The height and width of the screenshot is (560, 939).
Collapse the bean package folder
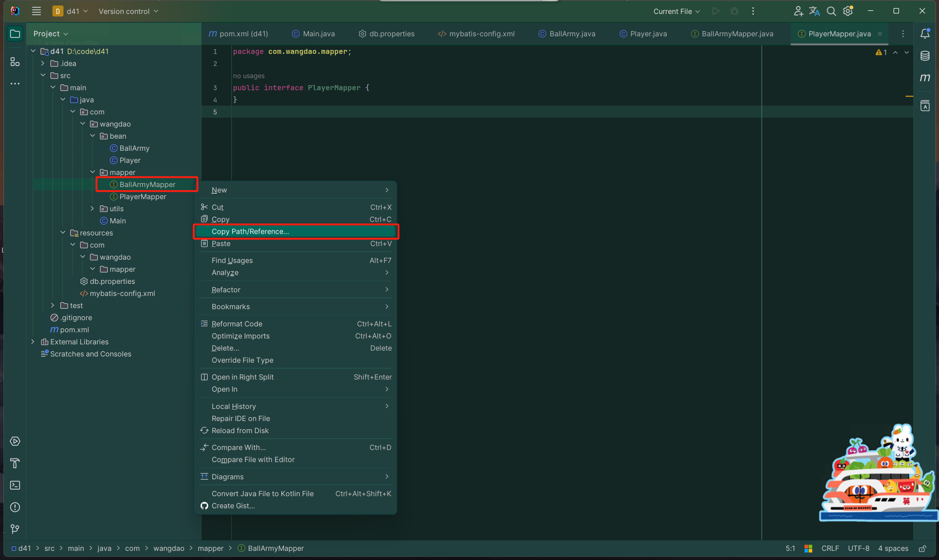92,136
